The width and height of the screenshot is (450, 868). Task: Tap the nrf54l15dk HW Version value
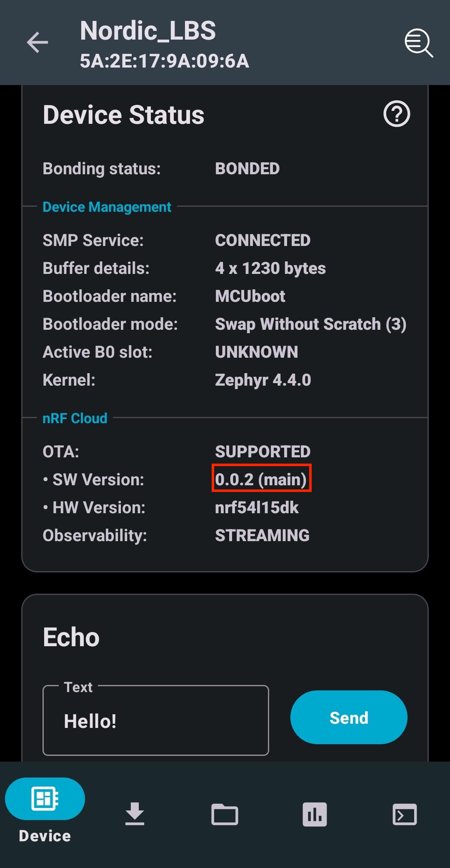[x=257, y=507]
